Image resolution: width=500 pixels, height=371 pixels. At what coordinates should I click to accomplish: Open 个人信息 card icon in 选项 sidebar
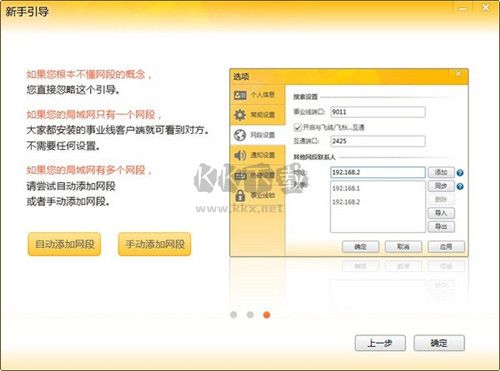pos(240,95)
